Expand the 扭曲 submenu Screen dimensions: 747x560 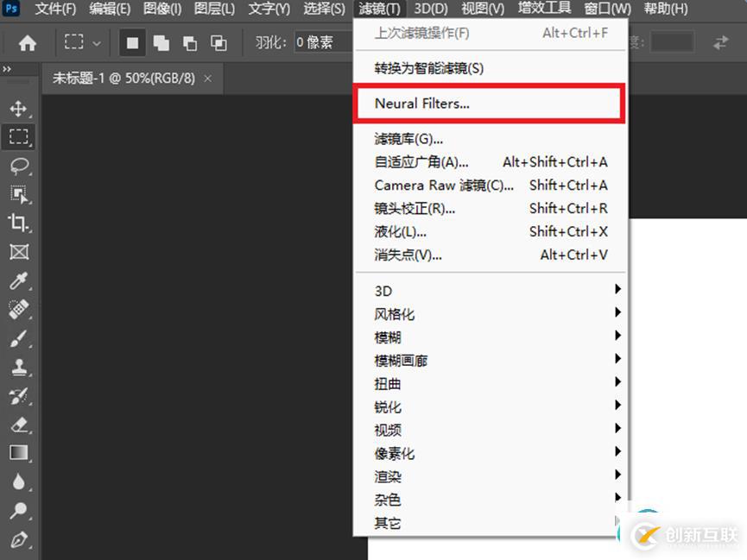point(491,383)
